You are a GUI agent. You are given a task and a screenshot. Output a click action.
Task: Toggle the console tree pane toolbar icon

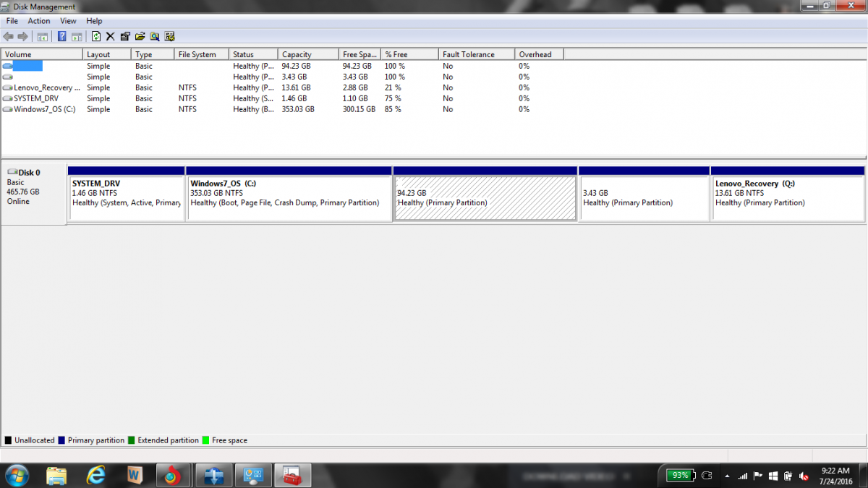(43, 36)
